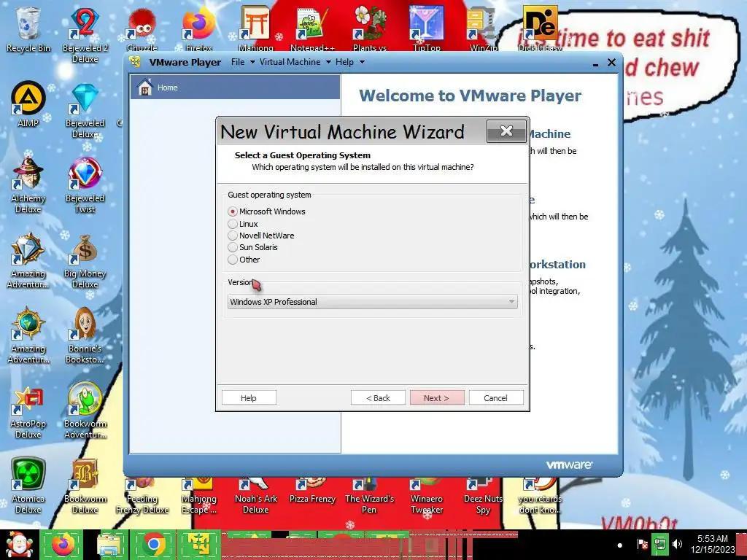Open Firefox from the taskbar
The width and height of the screenshot is (747, 560).
63,545
